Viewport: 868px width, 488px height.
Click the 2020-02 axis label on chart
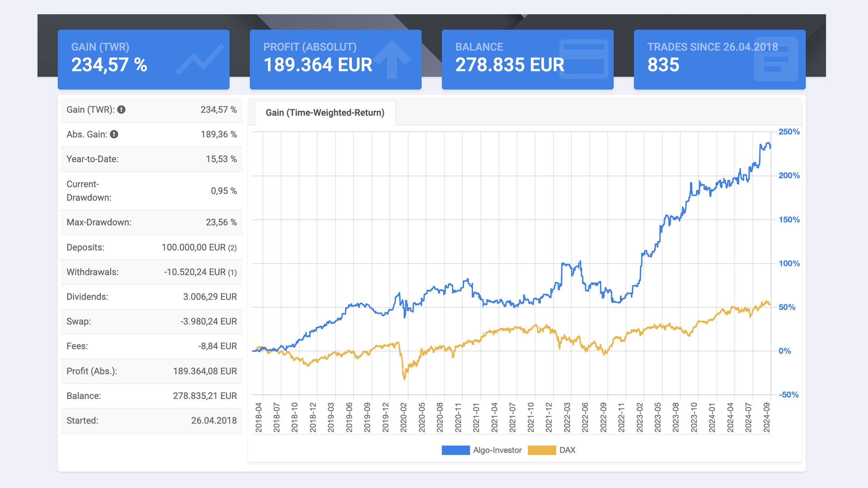point(403,417)
